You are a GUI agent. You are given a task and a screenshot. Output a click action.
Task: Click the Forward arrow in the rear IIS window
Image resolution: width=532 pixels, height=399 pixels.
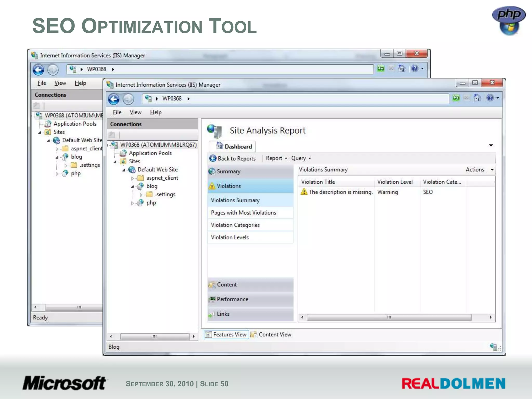pos(53,70)
